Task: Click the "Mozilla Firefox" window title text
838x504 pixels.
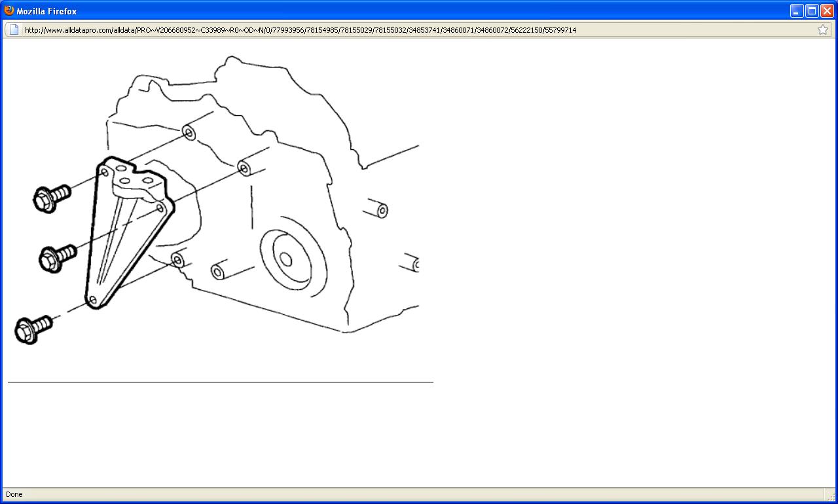Action: pyautogui.click(x=46, y=11)
